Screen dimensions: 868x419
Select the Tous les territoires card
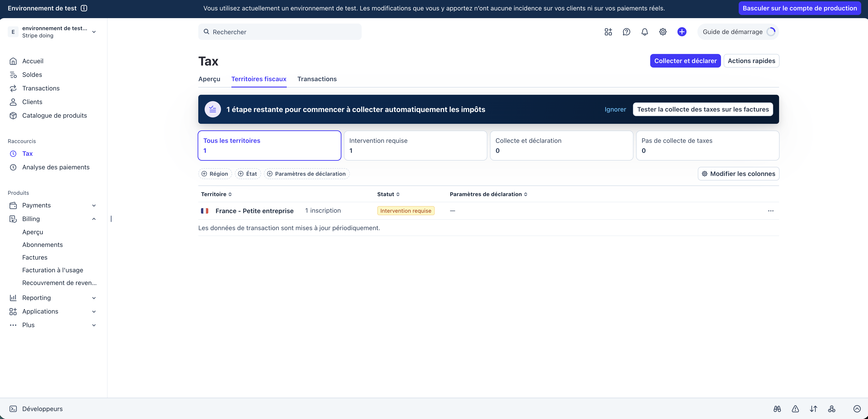[x=270, y=146]
